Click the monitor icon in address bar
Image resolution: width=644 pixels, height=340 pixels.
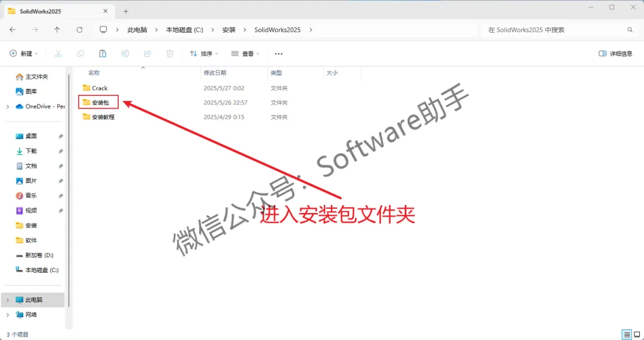(x=104, y=30)
